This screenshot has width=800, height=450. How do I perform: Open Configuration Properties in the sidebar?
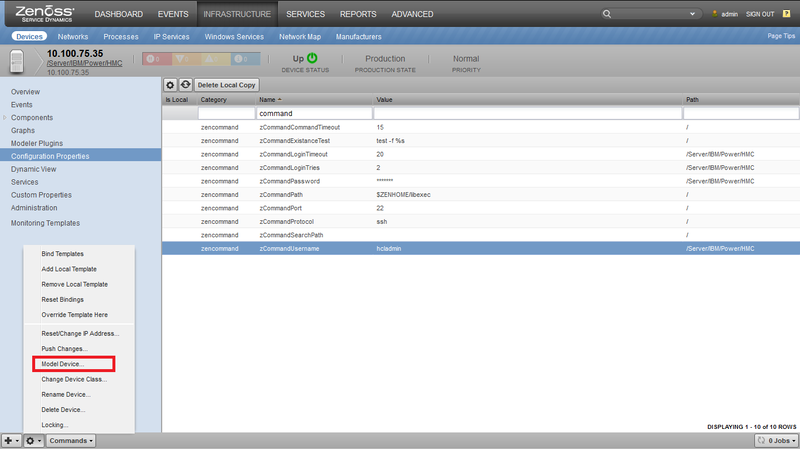click(x=81, y=156)
